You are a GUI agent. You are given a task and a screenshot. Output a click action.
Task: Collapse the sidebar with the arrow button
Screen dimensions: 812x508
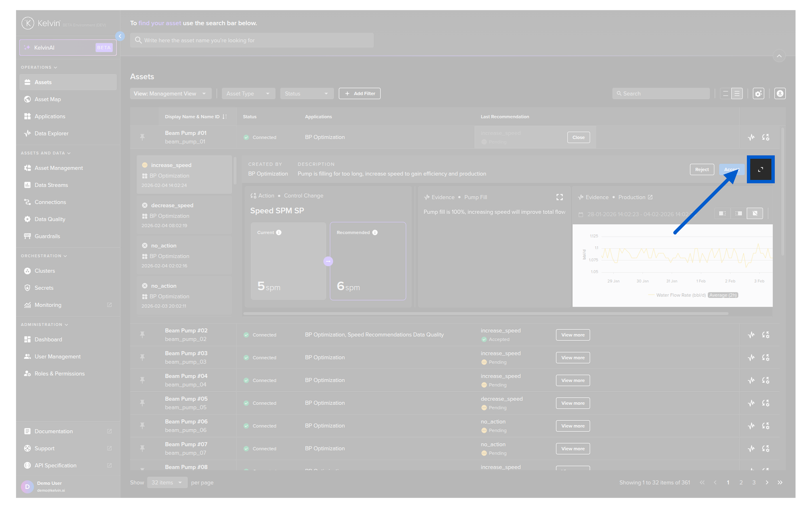(x=120, y=36)
